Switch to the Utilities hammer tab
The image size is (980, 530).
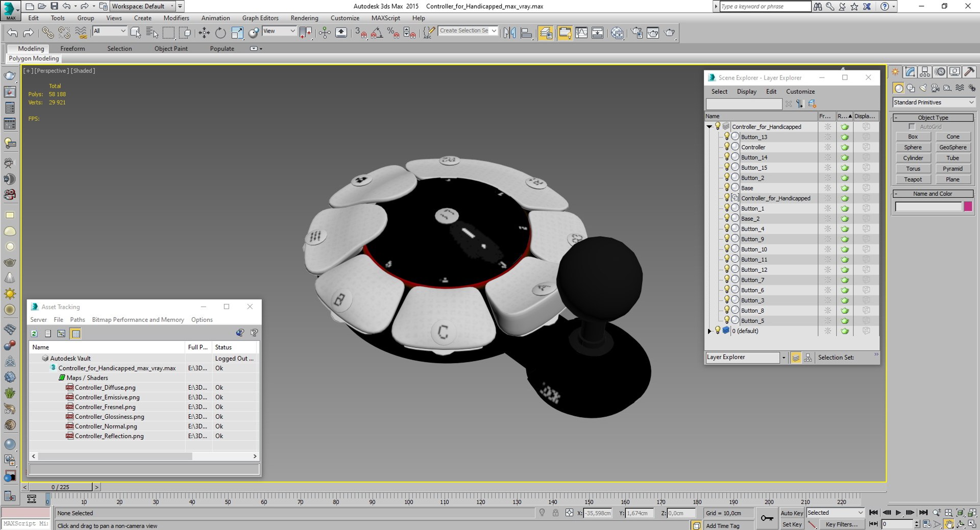[x=969, y=72]
